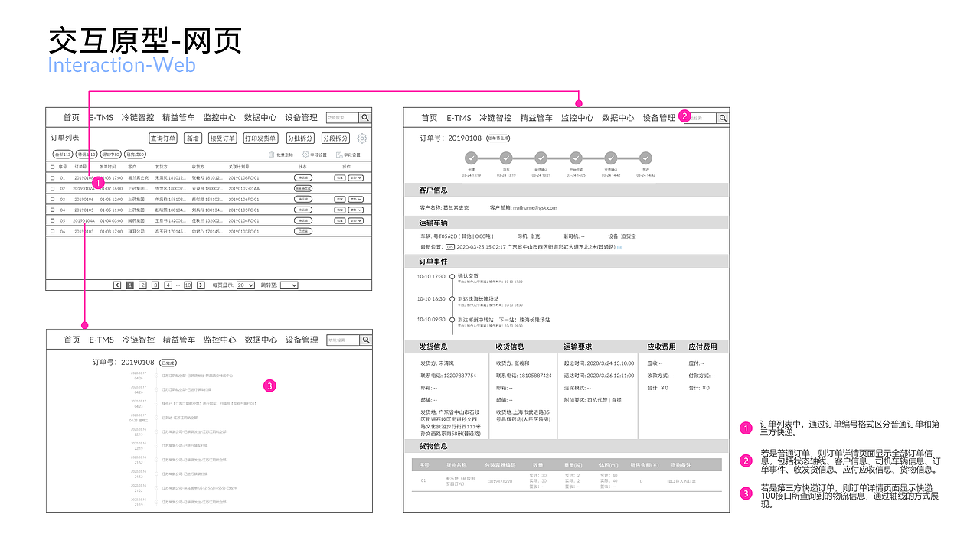The width and height of the screenshot is (980, 550).
Task: Open the 字段设置 field settings gear icon
Action: tap(305, 155)
